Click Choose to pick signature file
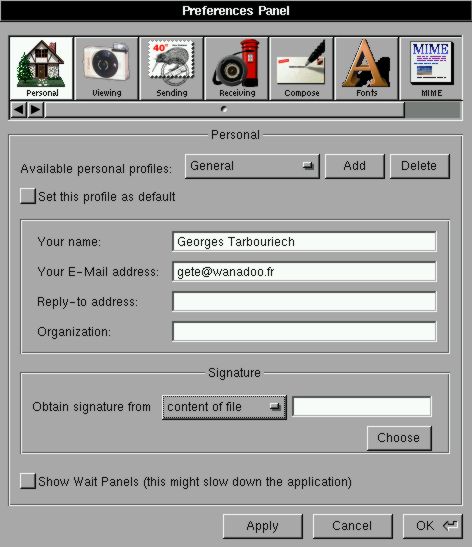 tap(399, 438)
